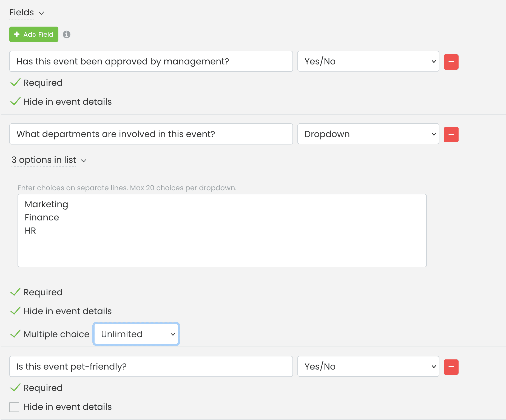
Task: Open the Unlimited multiple choice dropdown
Action: (136, 334)
